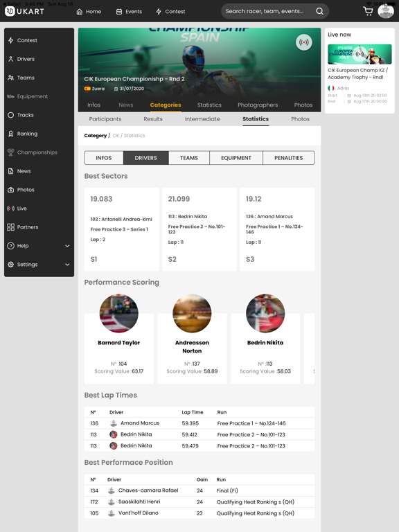
Task: Select the DRIVERS statistics button
Action: point(146,158)
